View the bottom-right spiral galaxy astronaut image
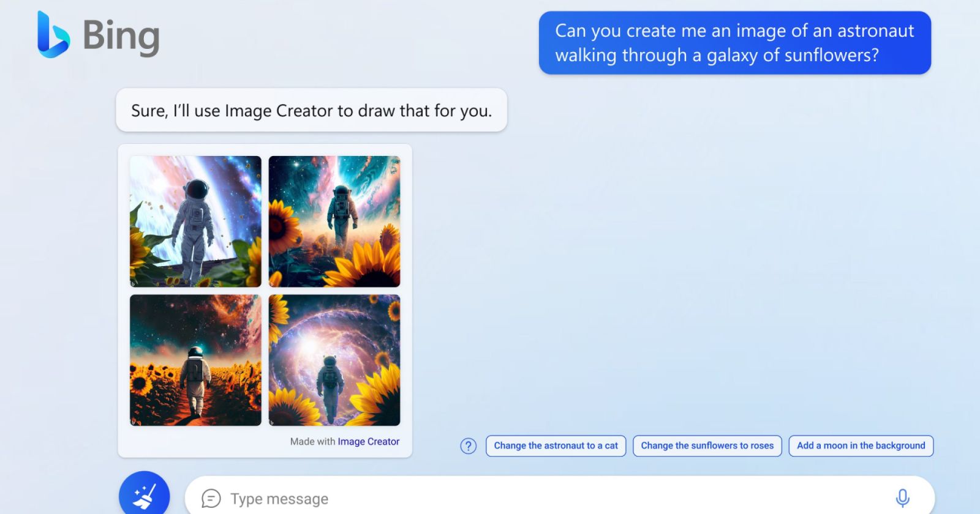Image resolution: width=980 pixels, height=514 pixels. [x=334, y=360]
